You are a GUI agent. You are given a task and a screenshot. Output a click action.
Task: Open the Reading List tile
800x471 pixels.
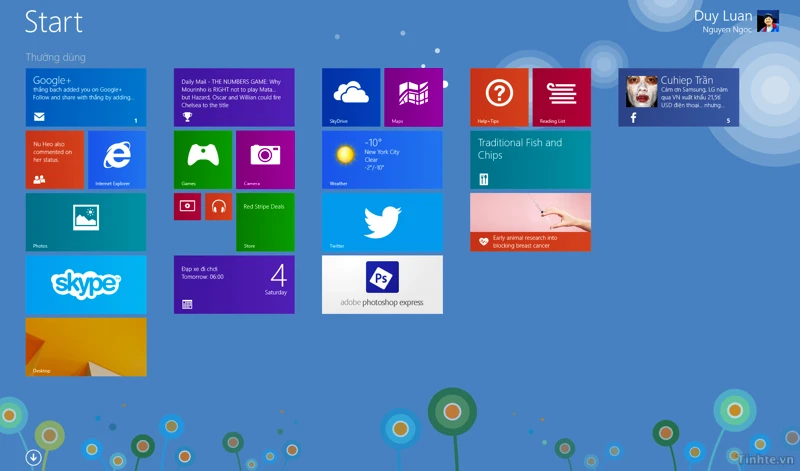pyautogui.click(x=562, y=97)
